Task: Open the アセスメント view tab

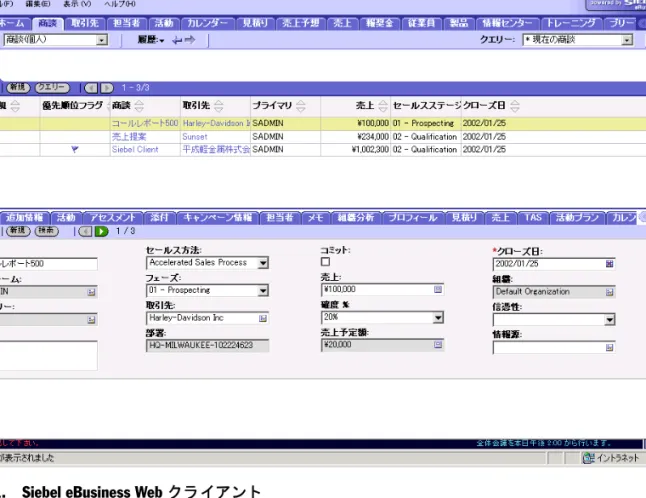Action: point(113,217)
